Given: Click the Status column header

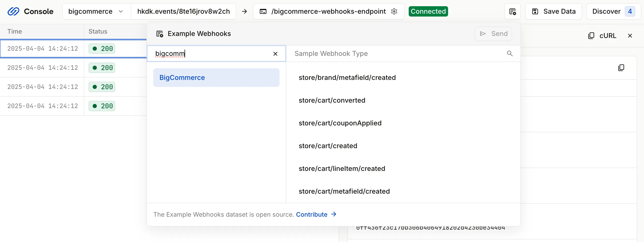Looking at the screenshot, I should coord(98,32).
